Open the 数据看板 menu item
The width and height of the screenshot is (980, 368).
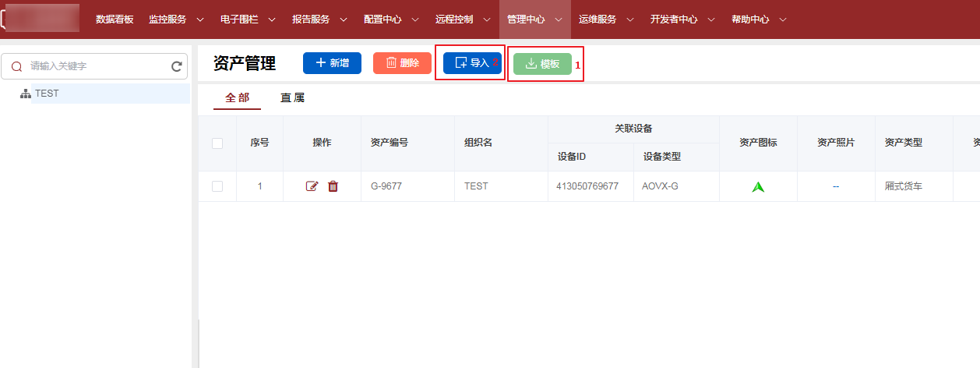[x=115, y=19]
